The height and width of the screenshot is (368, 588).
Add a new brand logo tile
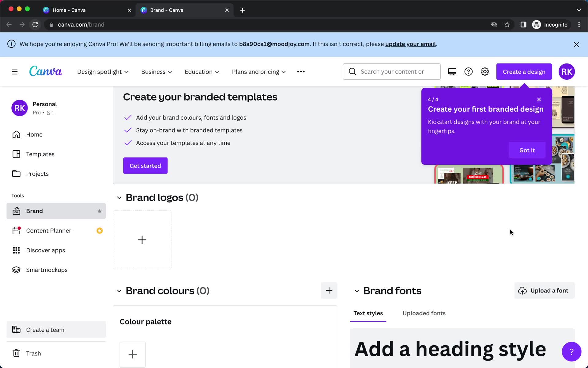(x=142, y=240)
